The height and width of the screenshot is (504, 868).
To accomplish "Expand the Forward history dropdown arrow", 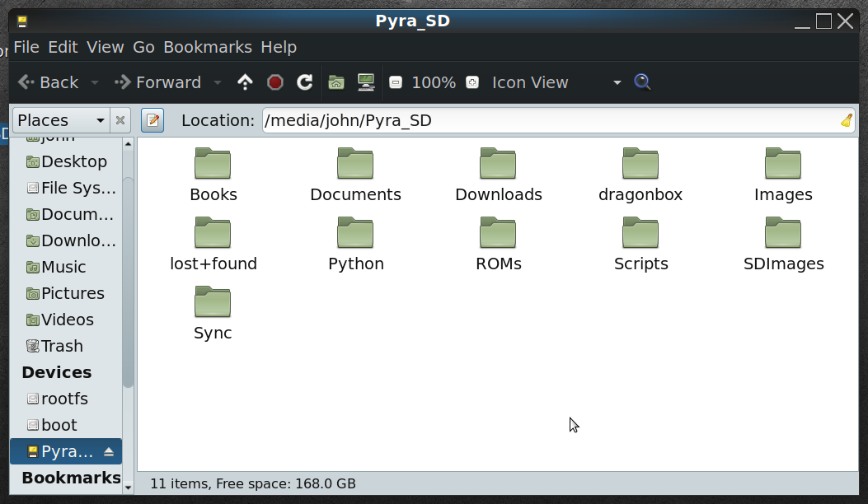I will (x=218, y=82).
